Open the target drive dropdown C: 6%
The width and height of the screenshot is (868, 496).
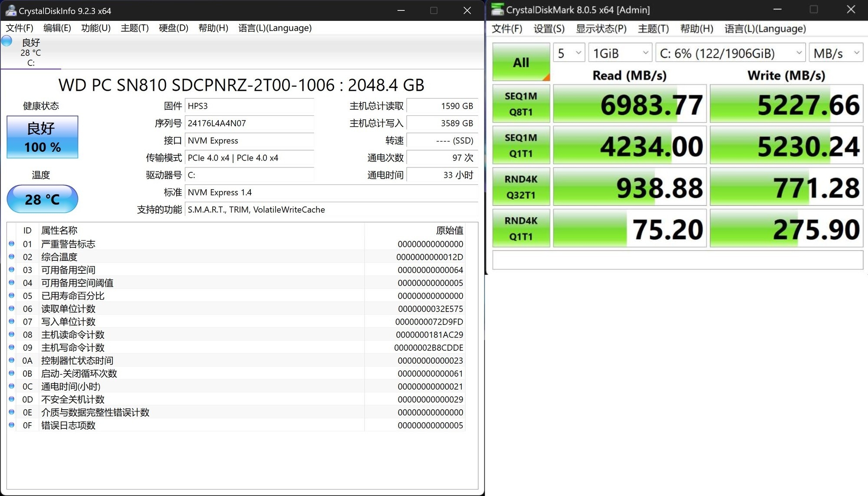pos(730,53)
